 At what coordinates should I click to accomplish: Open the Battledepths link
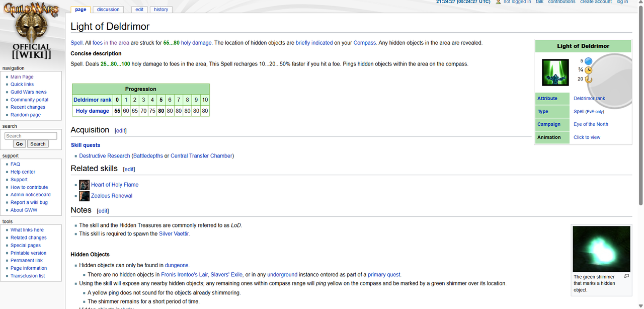(148, 156)
